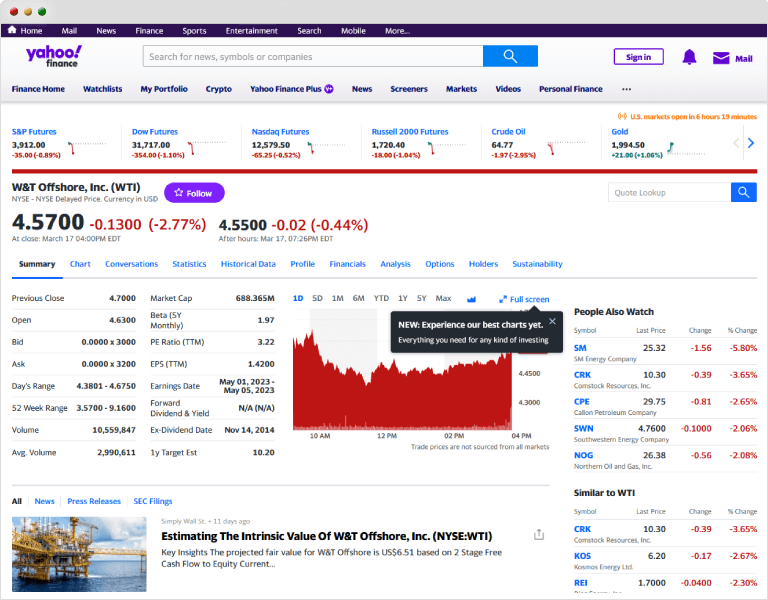Viewport: 768px width, 600px height.
Task: Click the Quote Lookup search icon
Action: (x=744, y=192)
